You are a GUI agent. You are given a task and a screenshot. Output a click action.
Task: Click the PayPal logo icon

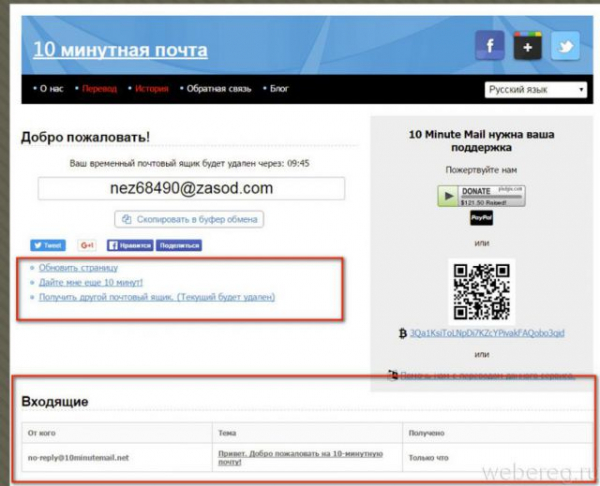pyautogui.click(x=481, y=218)
